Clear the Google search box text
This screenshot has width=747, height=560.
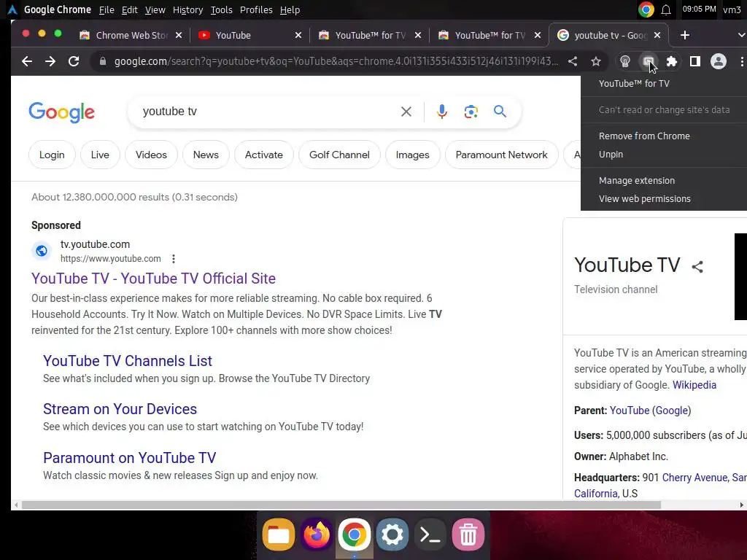click(x=406, y=112)
